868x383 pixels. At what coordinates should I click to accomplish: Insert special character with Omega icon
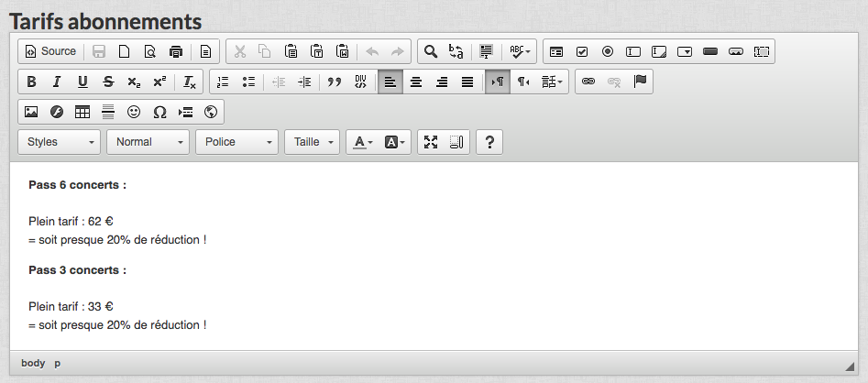159,112
